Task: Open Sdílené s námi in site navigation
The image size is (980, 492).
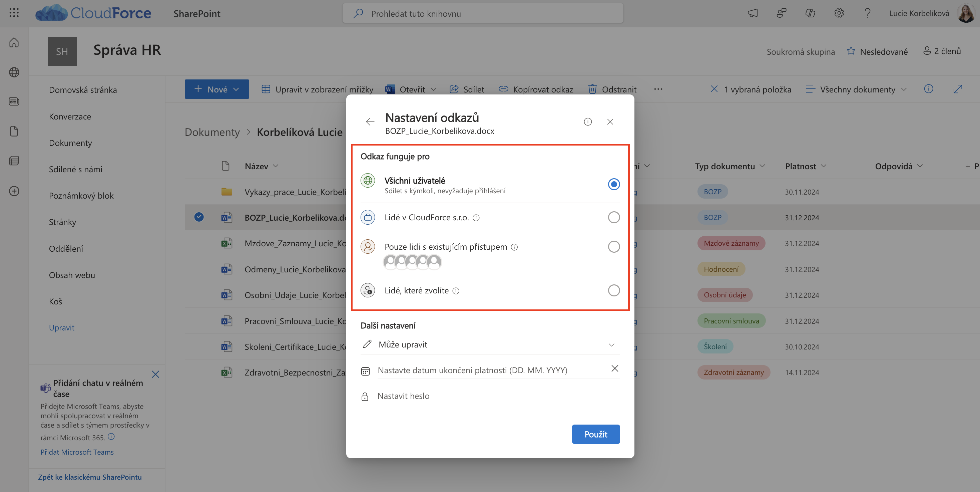Action: pos(75,170)
